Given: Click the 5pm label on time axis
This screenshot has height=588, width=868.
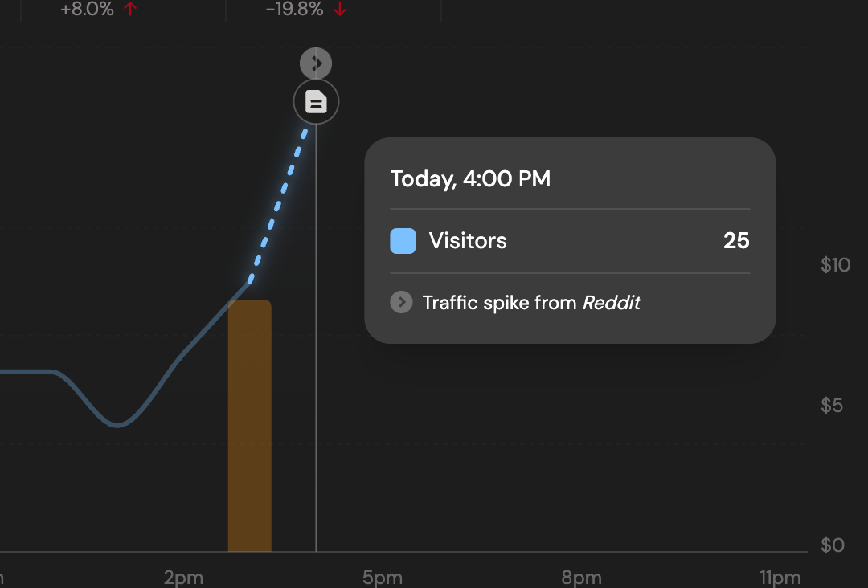Looking at the screenshot, I should [382, 578].
